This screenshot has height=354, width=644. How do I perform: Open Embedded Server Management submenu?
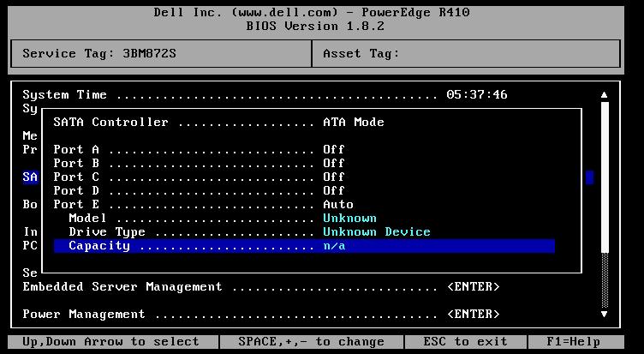tap(261, 286)
